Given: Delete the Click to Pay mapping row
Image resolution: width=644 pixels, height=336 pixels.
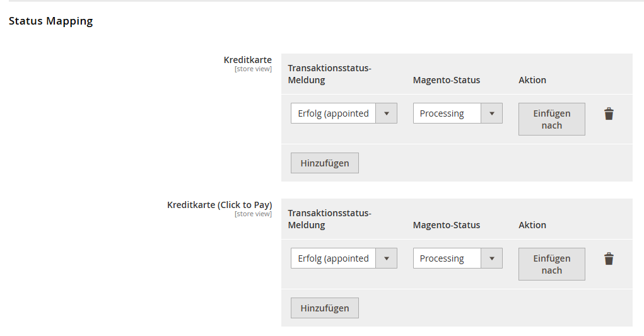Looking at the screenshot, I should [609, 259].
